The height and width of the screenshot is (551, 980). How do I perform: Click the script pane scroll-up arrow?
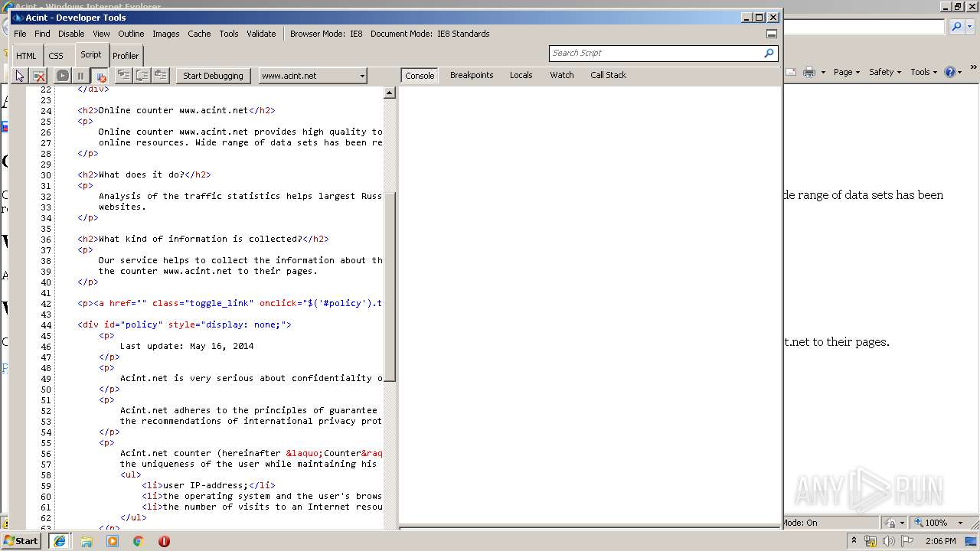[x=389, y=93]
